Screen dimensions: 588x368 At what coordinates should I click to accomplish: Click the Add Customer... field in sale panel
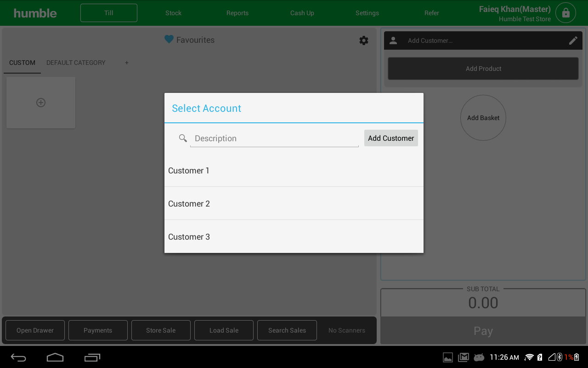point(482,40)
